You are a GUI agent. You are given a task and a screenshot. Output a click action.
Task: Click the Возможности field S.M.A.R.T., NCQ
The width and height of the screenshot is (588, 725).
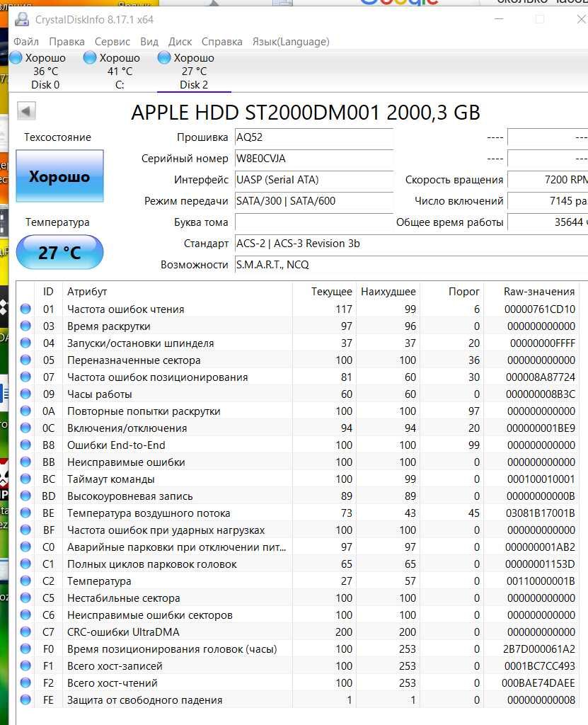[x=411, y=265]
